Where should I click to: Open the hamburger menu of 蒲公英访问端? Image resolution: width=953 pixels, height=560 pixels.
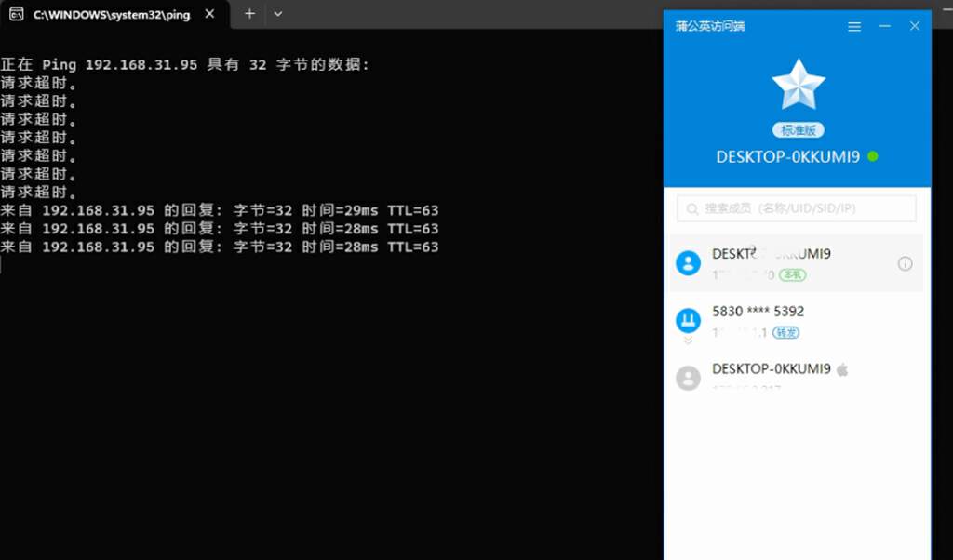(854, 26)
